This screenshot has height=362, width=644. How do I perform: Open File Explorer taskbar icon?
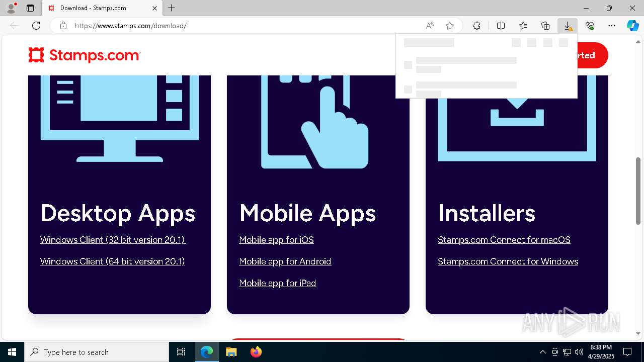pyautogui.click(x=231, y=352)
